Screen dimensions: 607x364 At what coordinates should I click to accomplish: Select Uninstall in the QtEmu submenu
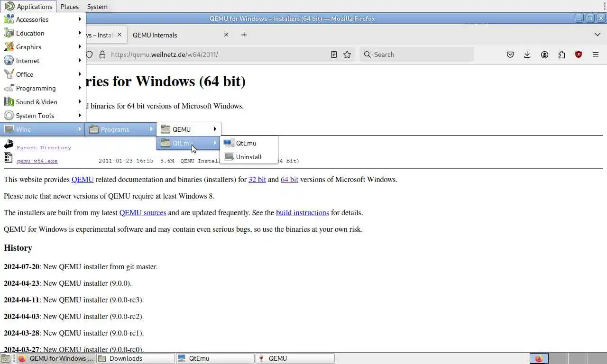click(x=249, y=157)
